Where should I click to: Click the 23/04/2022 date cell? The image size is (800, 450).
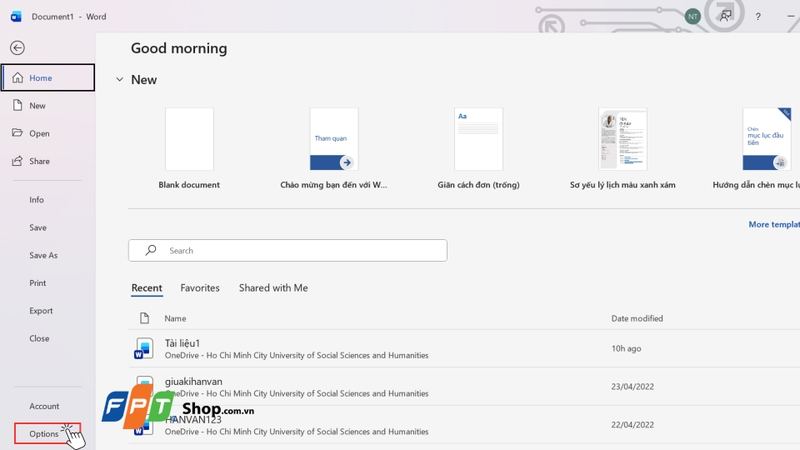[633, 387]
